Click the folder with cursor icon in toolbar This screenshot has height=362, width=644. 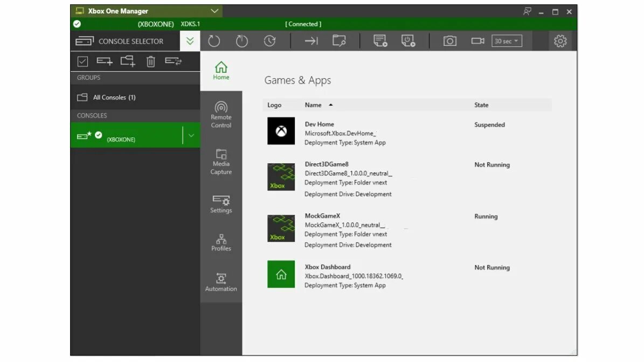pyautogui.click(x=339, y=41)
